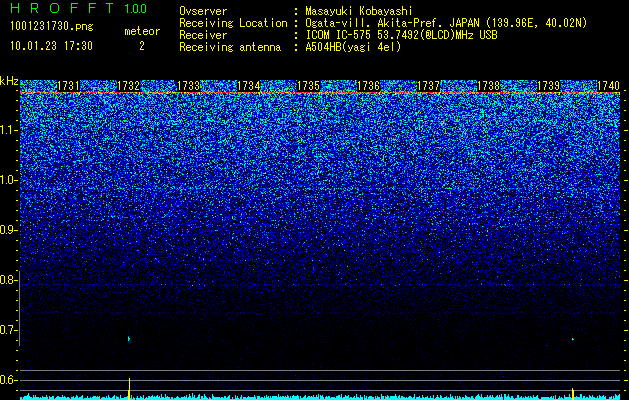629x400 pixels.
Task: Click the 1731 time marker
Action: click(x=69, y=86)
